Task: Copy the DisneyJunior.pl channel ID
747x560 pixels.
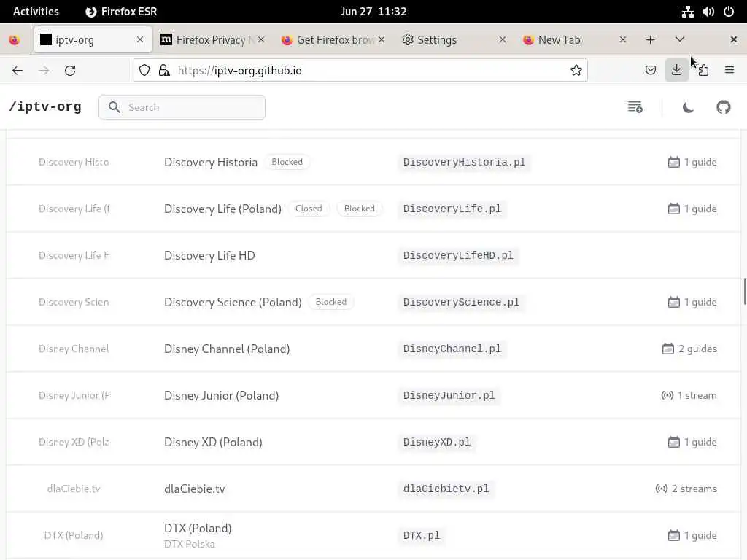Action: (x=449, y=395)
